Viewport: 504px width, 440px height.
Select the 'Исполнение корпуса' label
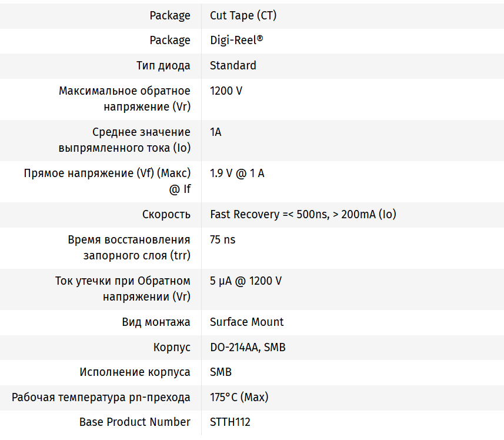[135, 372]
